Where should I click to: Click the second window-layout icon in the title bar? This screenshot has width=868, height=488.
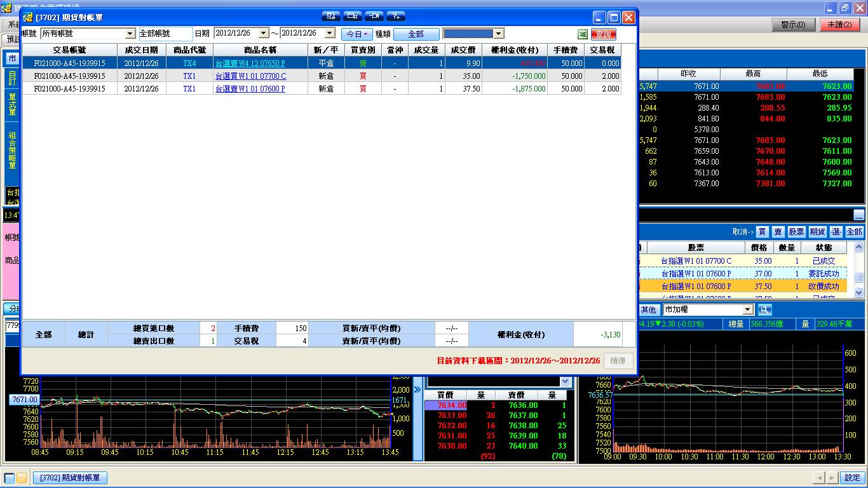pos(353,16)
